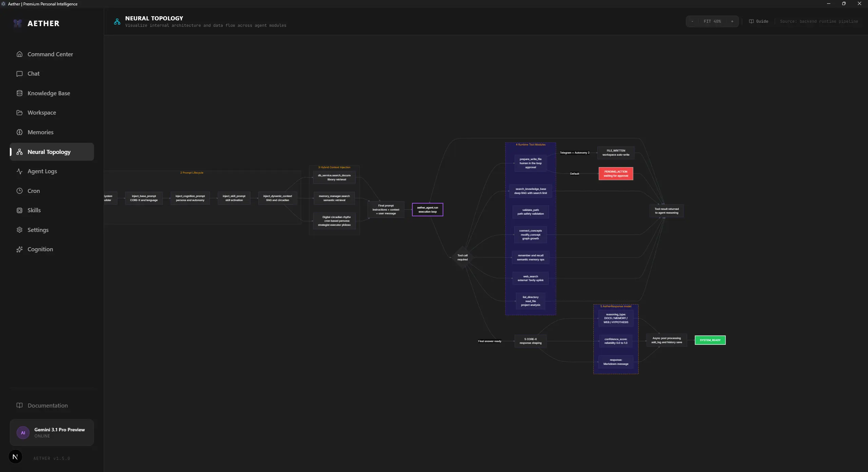The image size is (868, 472).
Task: Select the remember and recall node
Action: tap(530, 257)
